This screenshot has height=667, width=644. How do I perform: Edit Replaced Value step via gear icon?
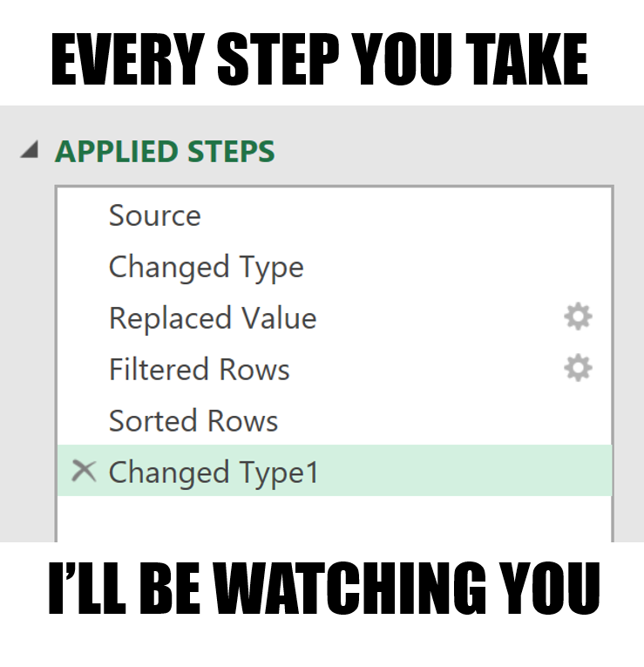(578, 317)
